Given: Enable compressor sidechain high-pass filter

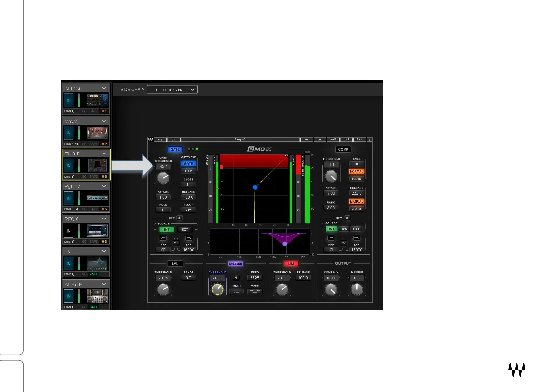Looking at the screenshot, I should 331,238.
